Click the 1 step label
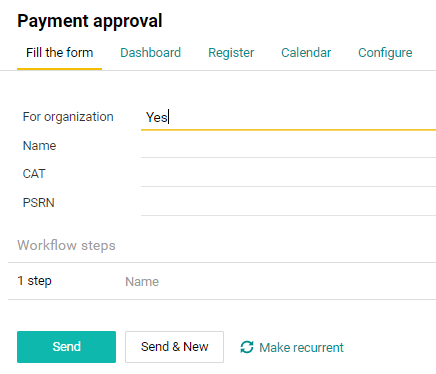This screenshot has width=436, height=374. point(34,281)
